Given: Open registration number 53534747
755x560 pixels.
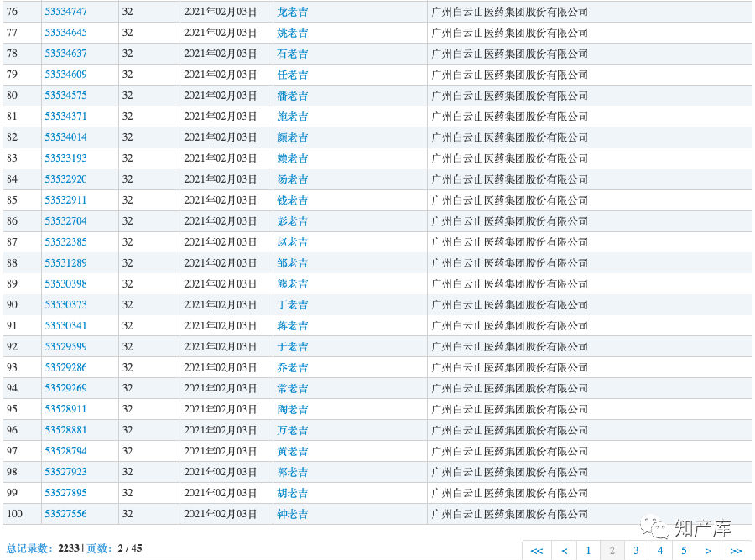Looking at the screenshot, I should tap(65, 12).
